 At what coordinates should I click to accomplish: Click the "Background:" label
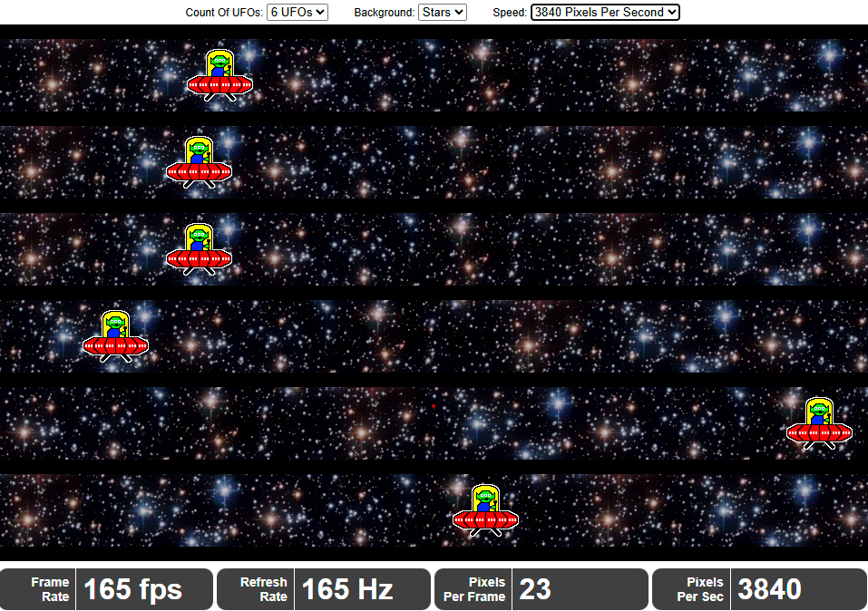385,12
